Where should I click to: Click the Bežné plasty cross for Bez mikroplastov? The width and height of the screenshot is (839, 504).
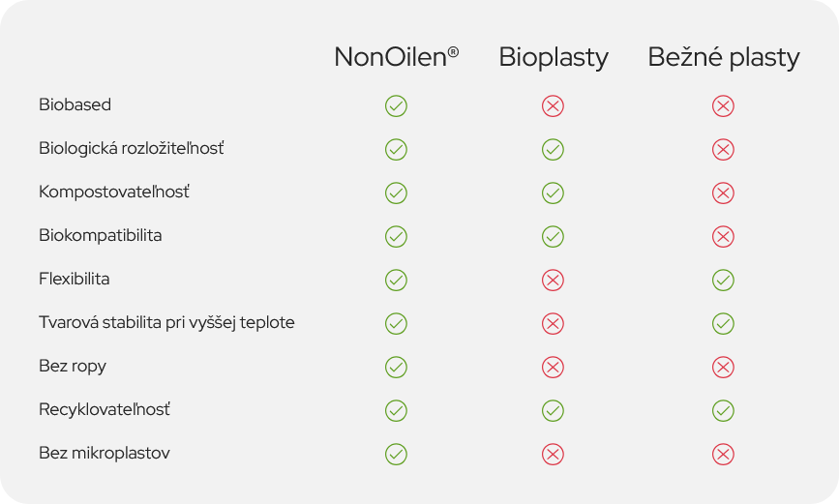tap(723, 455)
